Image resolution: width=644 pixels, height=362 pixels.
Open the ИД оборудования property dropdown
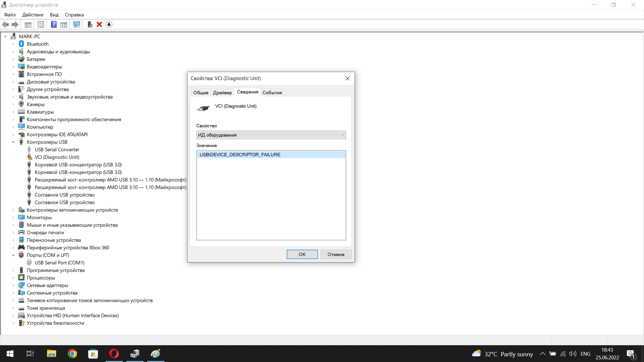(271, 135)
